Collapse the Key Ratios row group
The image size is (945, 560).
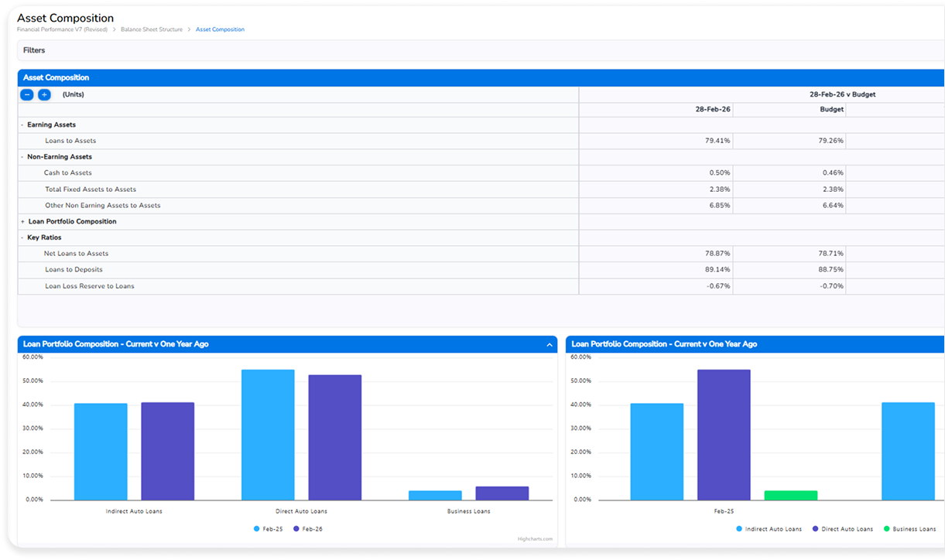pyautogui.click(x=22, y=237)
